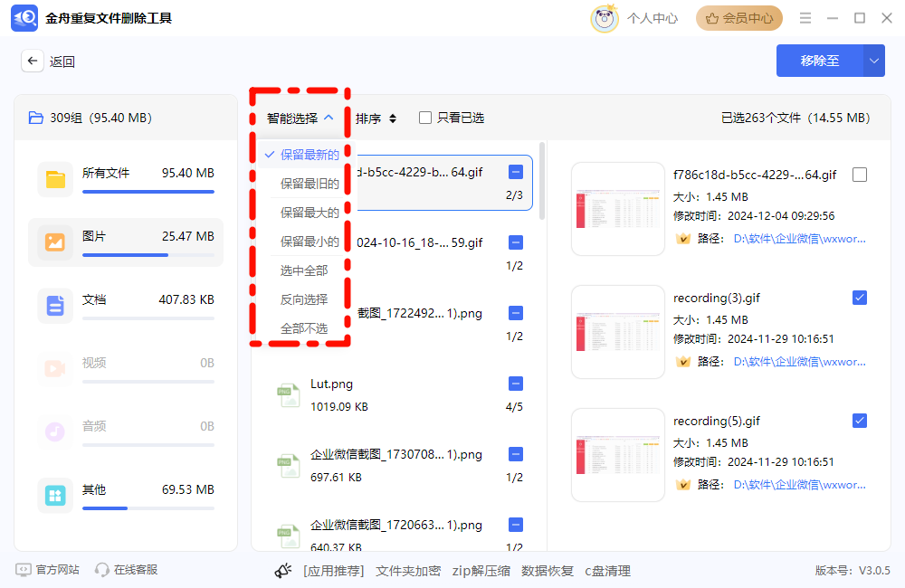Image resolution: width=905 pixels, height=588 pixels.
Task: Click the 企业微信截图_1720663 png file icon
Action: tap(289, 536)
